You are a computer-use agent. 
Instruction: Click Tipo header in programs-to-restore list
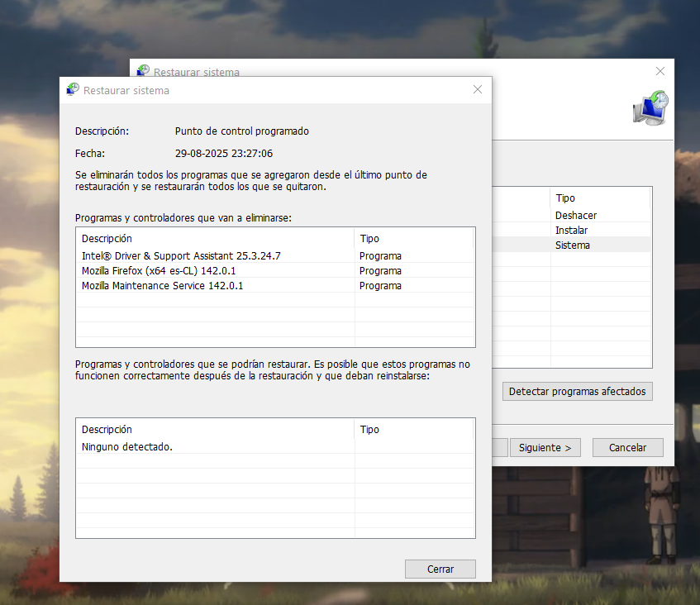tap(414, 429)
